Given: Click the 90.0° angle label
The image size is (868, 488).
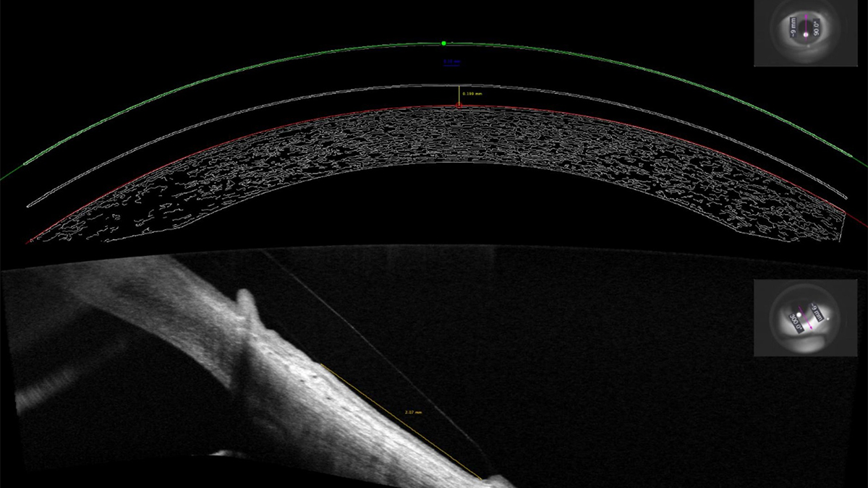Looking at the screenshot, I should (x=817, y=27).
